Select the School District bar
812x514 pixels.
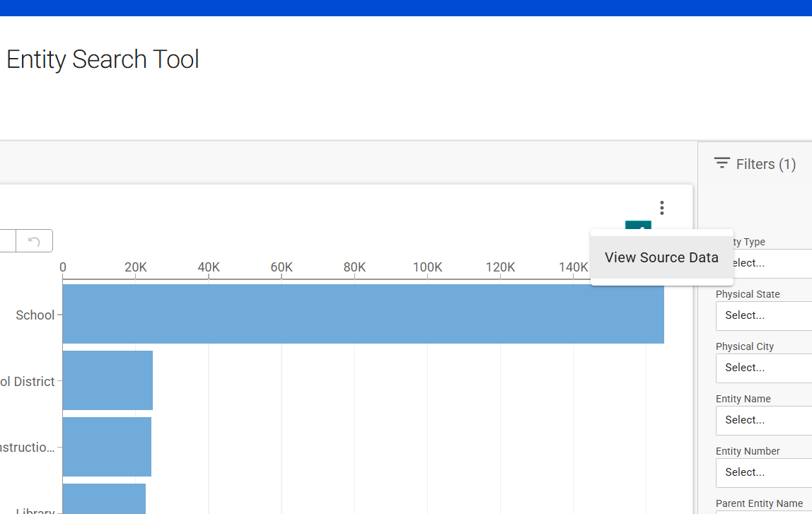tap(108, 380)
